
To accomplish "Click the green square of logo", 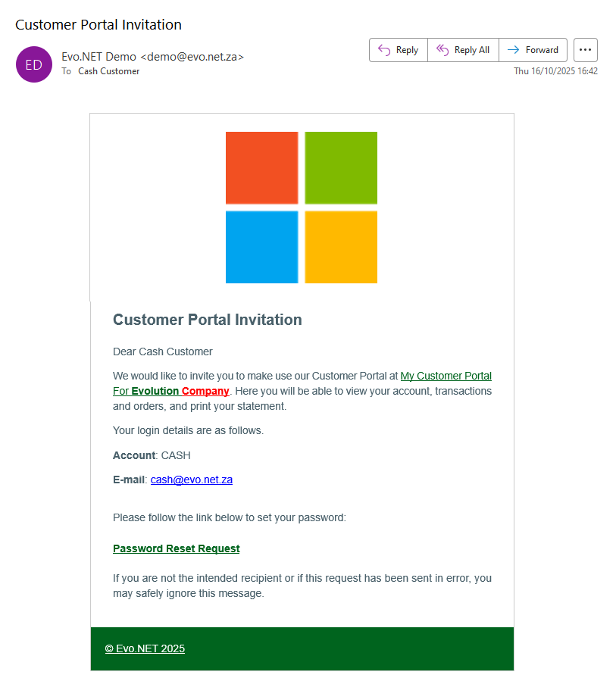I will tap(341, 168).
